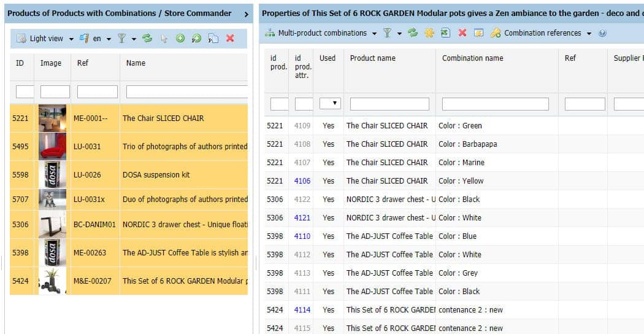644x334 pixels.
Task: Click the Product name filter input field
Action: 389,104
